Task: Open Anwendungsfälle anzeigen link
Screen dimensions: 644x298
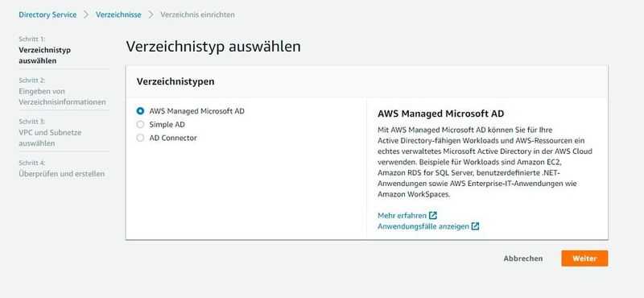Action: [423, 226]
